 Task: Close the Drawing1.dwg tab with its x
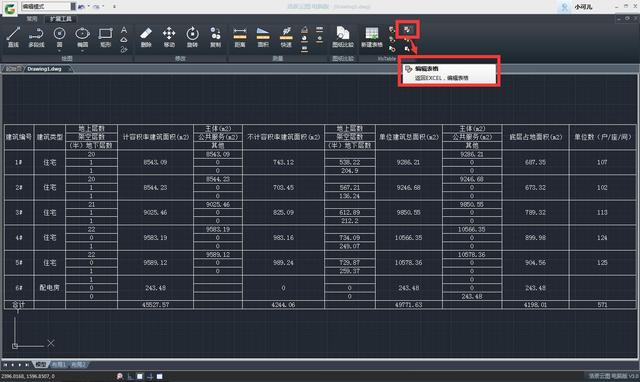click(x=70, y=69)
